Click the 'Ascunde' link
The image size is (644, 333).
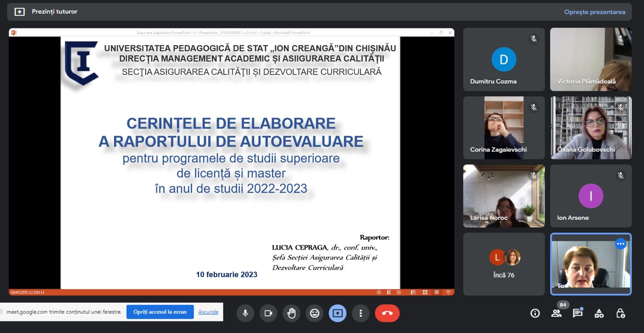click(x=208, y=312)
